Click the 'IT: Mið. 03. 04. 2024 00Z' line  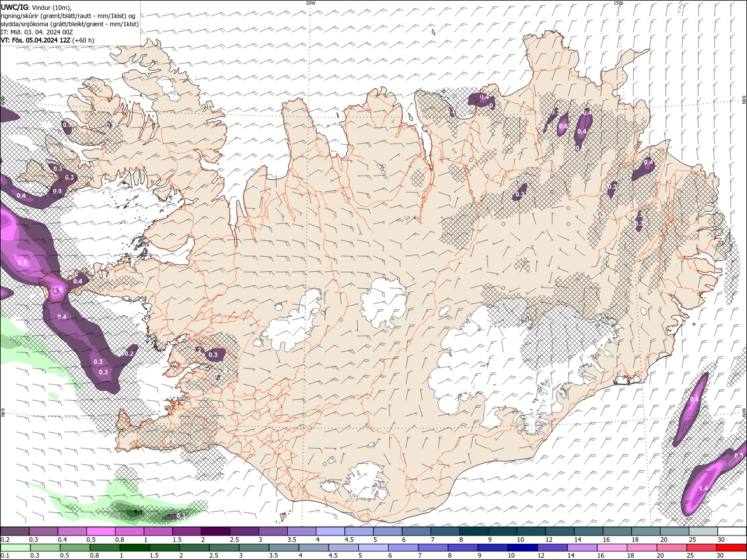37,32
